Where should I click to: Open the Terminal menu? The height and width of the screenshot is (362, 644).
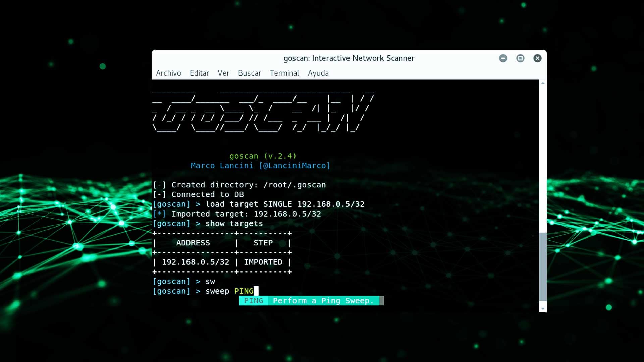pyautogui.click(x=284, y=73)
